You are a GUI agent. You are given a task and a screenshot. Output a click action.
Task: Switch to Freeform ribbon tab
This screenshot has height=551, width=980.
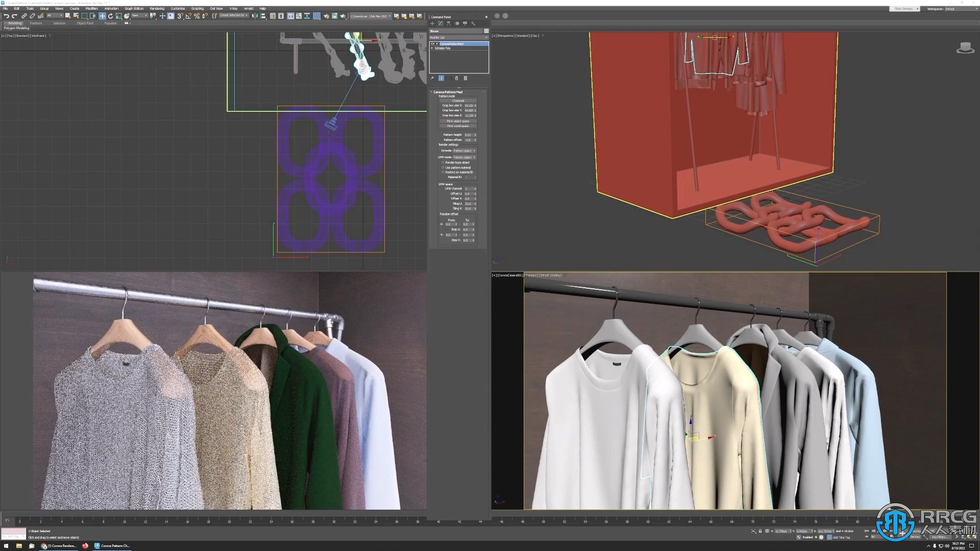point(36,23)
